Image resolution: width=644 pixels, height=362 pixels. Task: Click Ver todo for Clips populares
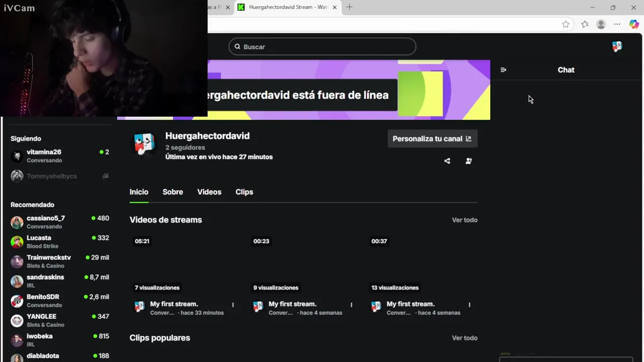pos(464,338)
